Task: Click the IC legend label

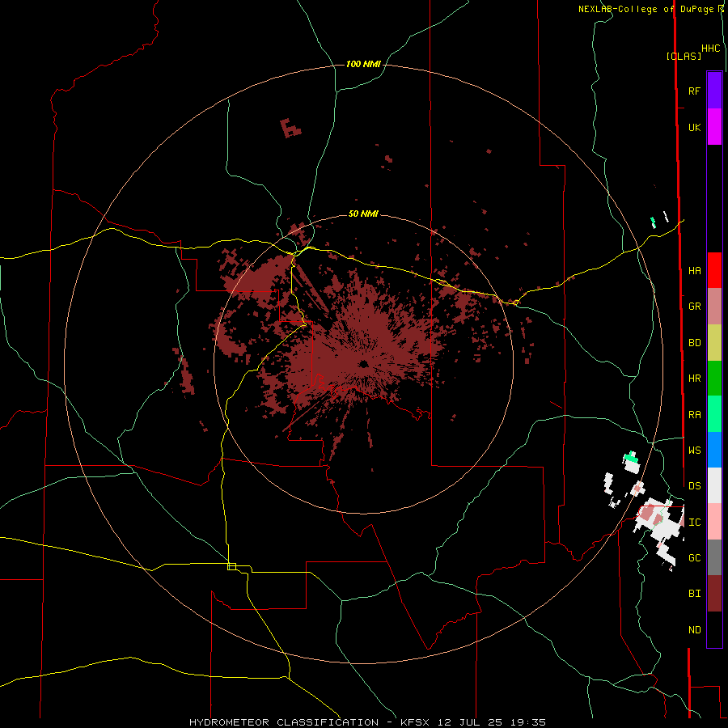Action: coord(694,523)
